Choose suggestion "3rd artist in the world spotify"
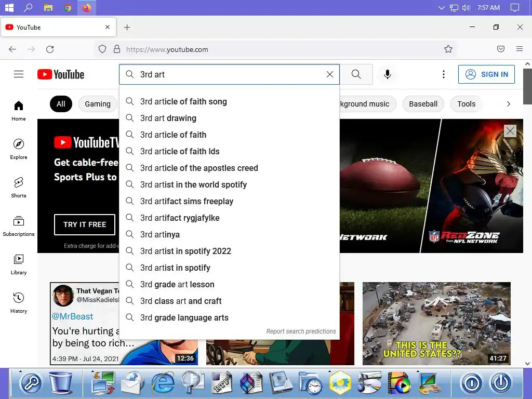The image size is (532, 399). [229, 184]
